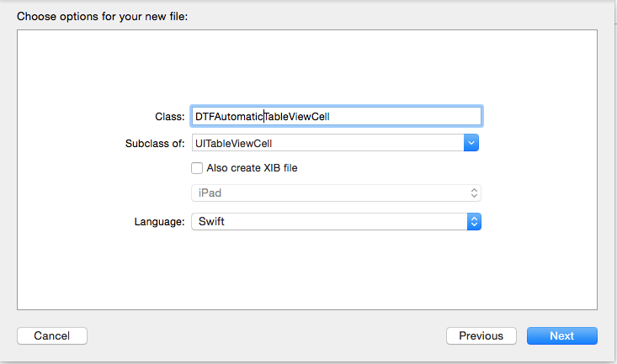
Task: Open the Language Swift popup menu
Action: click(336, 222)
